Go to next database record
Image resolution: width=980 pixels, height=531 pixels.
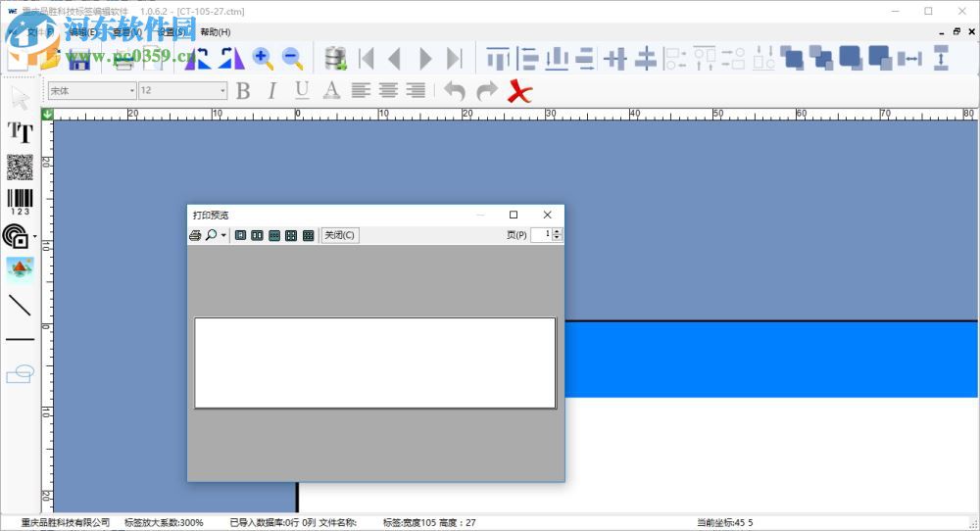pos(425,59)
